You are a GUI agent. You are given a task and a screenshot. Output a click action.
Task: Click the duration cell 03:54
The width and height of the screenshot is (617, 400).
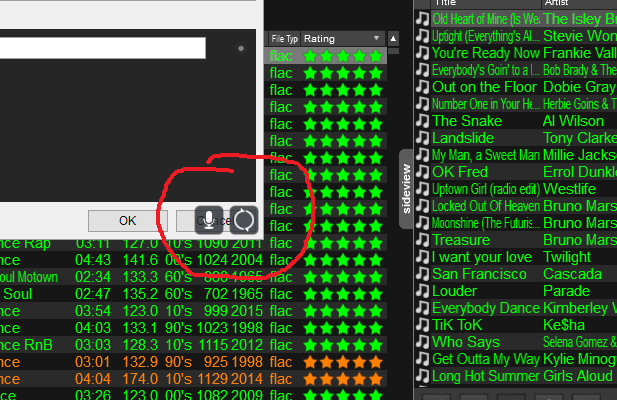[x=93, y=311]
